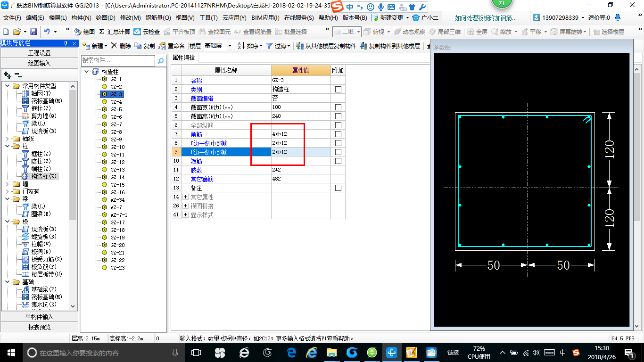Pin the 模块导航栏 panel

66,43
